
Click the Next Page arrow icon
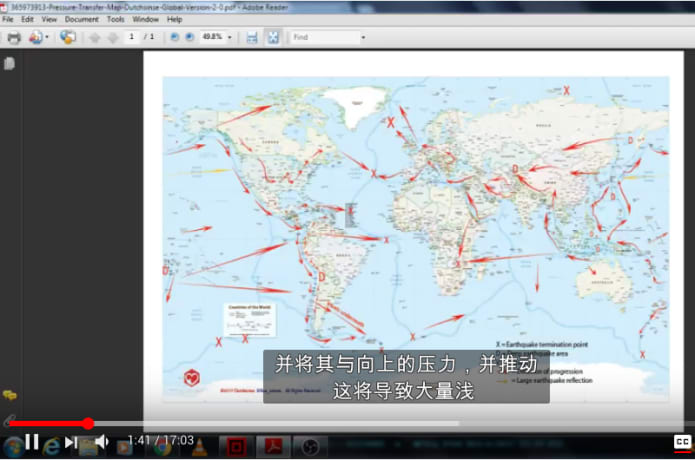(x=113, y=38)
